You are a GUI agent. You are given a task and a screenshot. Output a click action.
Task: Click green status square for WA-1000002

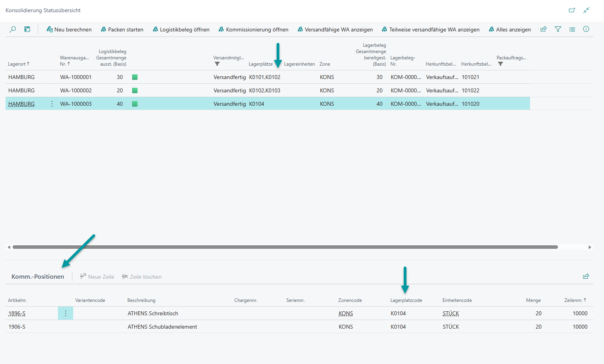coord(135,90)
